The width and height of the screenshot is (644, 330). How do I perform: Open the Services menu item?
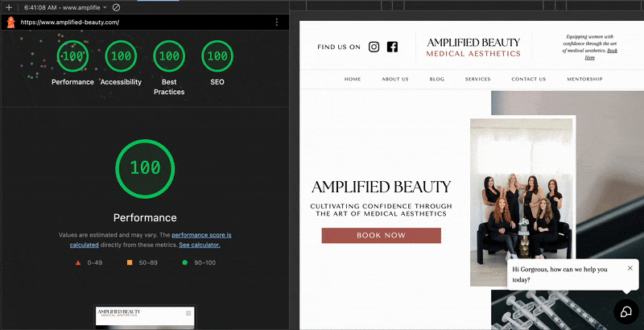pos(477,80)
